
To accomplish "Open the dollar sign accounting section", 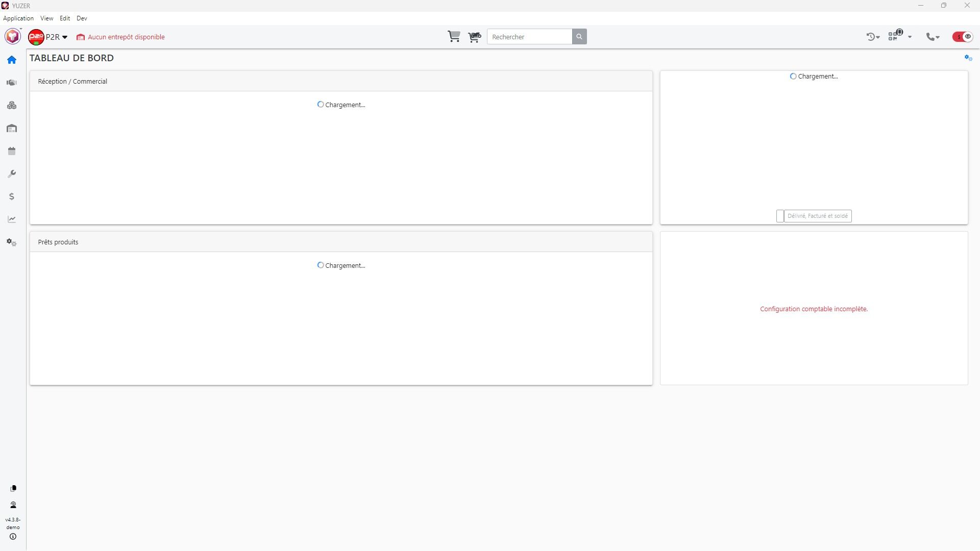I will coord(12,196).
